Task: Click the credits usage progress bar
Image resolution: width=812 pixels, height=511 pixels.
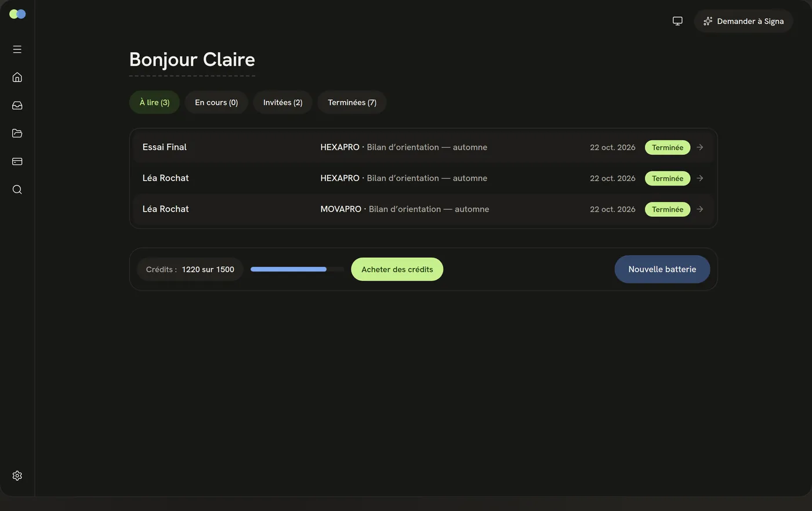Action: pyautogui.click(x=297, y=269)
